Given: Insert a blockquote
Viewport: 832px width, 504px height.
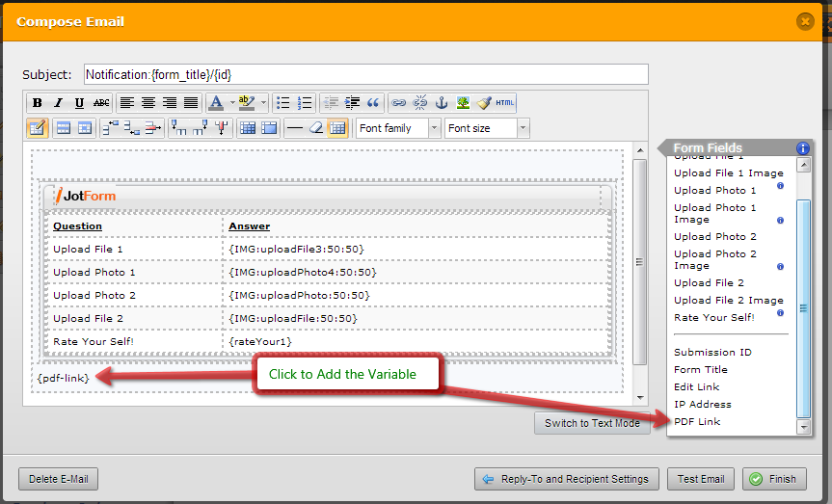Looking at the screenshot, I should coord(373,103).
